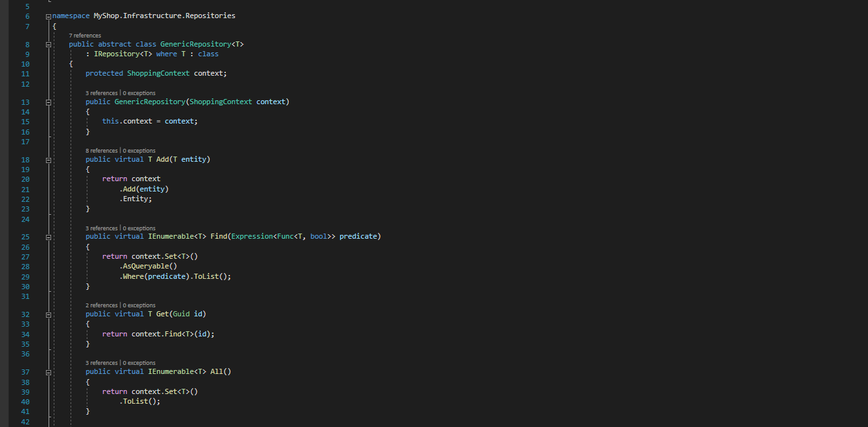Screen dimensions: 868x427
Task: Click line number 34 in the gutter
Action: (25, 334)
